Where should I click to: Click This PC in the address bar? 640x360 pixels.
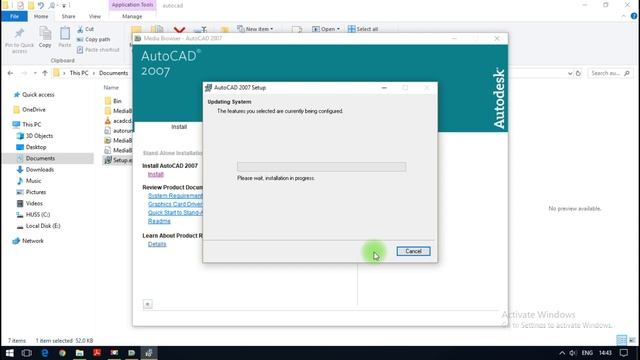pos(79,73)
